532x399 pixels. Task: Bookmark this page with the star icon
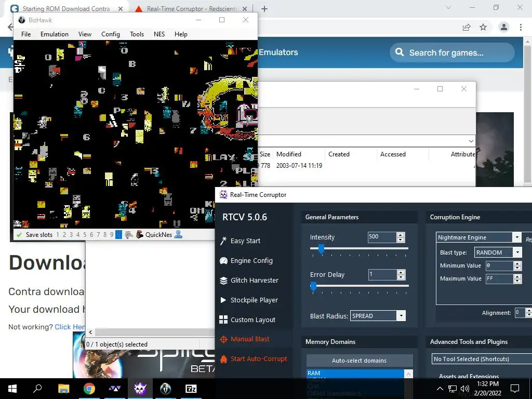pos(483,27)
